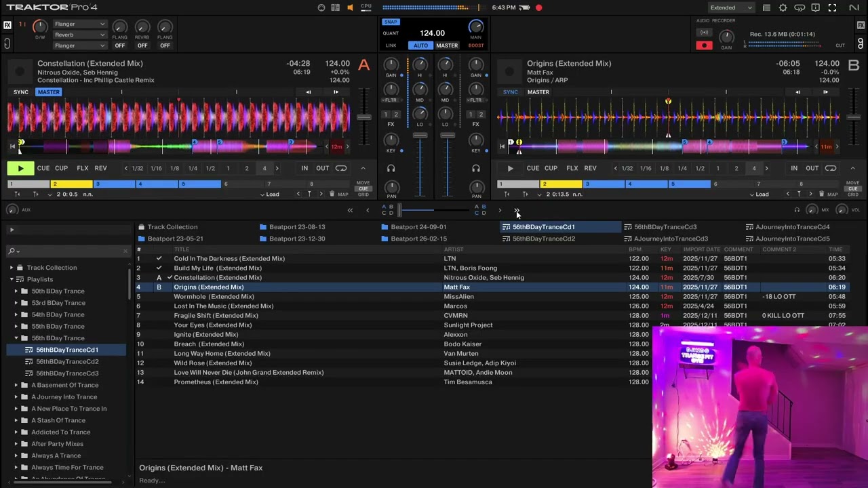Open the FX panel at top left
The image size is (868, 488).
click(7, 25)
